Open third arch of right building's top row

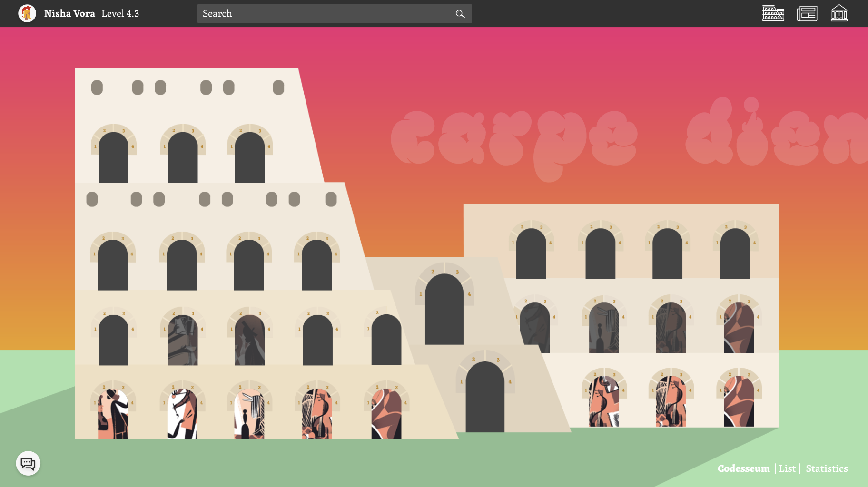[667, 253]
